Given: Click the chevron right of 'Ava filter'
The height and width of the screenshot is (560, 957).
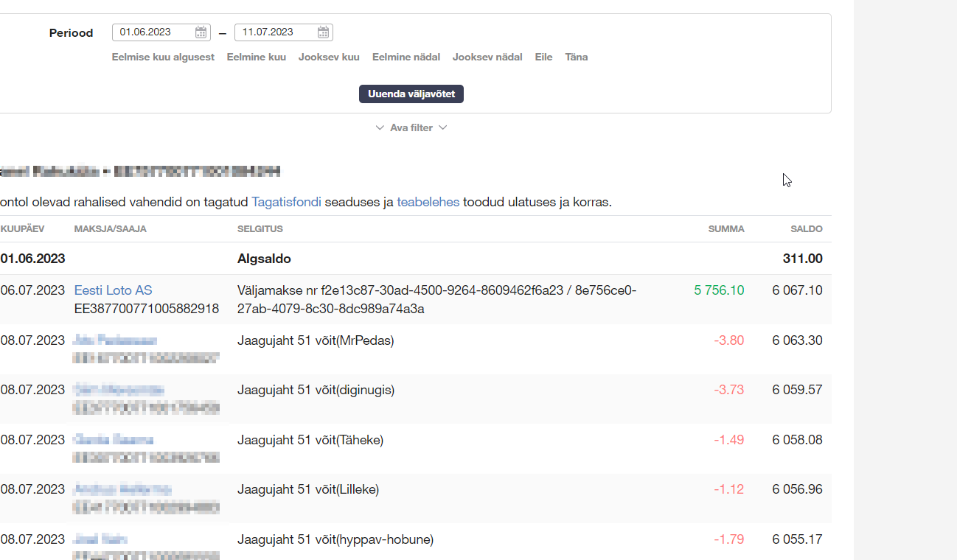Looking at the screenshot, I should pyautogui.click(x=443, y=128).
